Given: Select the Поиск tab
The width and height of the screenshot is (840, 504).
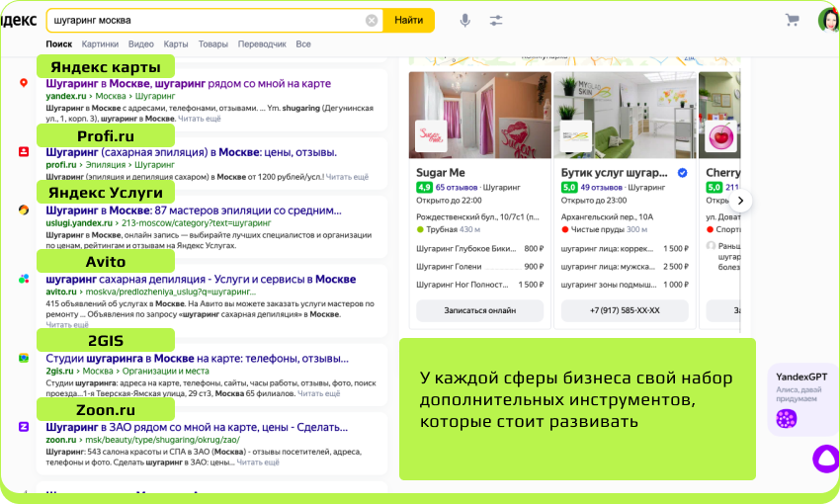Looking at the screenshot, I should (59, 43).
